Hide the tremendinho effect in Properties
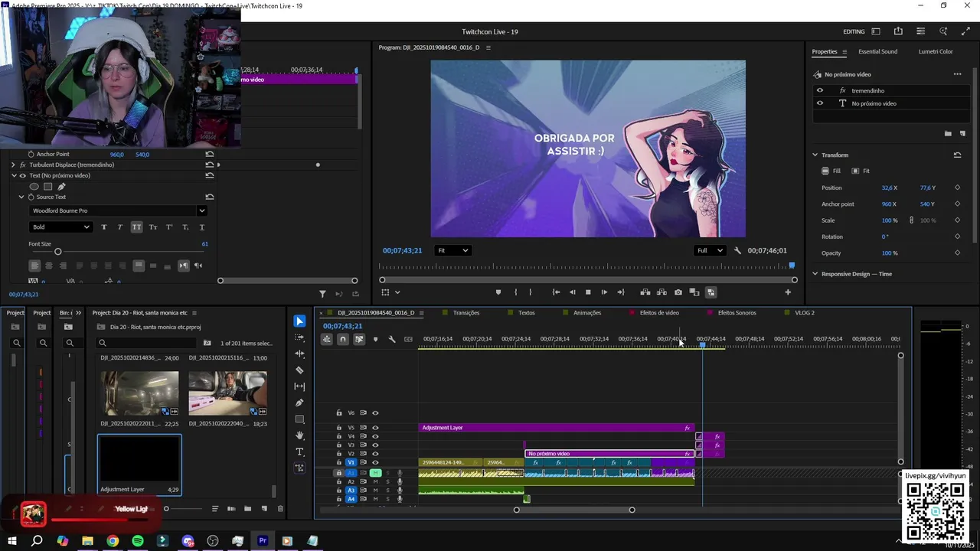This screenshot has height=551, width=980. coord(820,90)
